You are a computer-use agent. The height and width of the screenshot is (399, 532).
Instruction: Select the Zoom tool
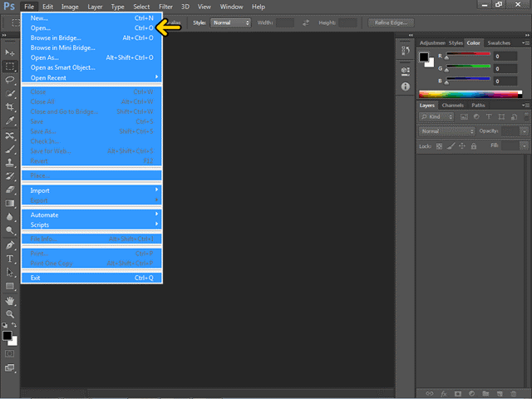point(10,314)
